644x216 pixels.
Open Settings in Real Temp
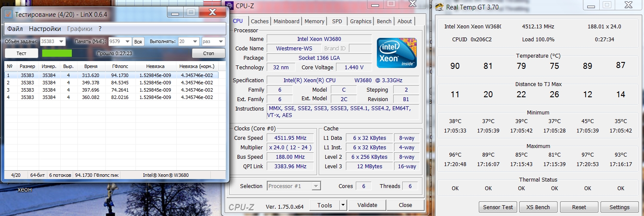pos(619,207)
